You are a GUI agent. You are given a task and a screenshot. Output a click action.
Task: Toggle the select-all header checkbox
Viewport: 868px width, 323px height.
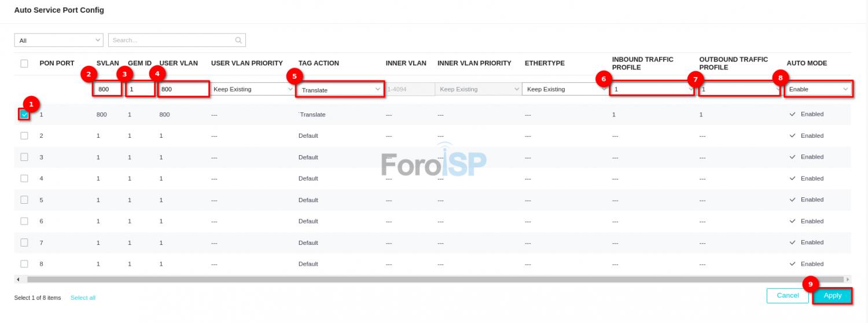[24, 63]
